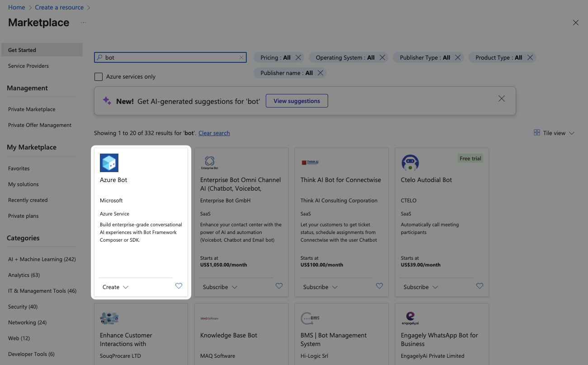This screenshot has height=365, width=588.
Task: Remove the Pricing filter
Action: click(298, 57)
